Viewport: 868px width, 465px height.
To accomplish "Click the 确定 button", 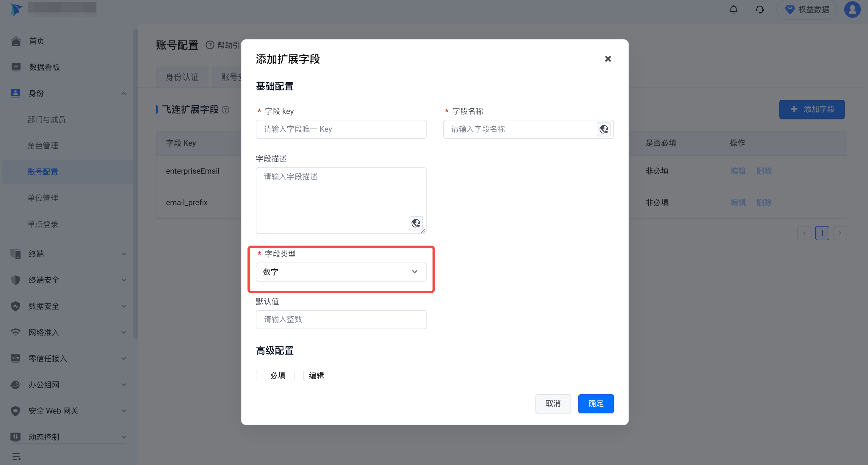I will point(596,403).
